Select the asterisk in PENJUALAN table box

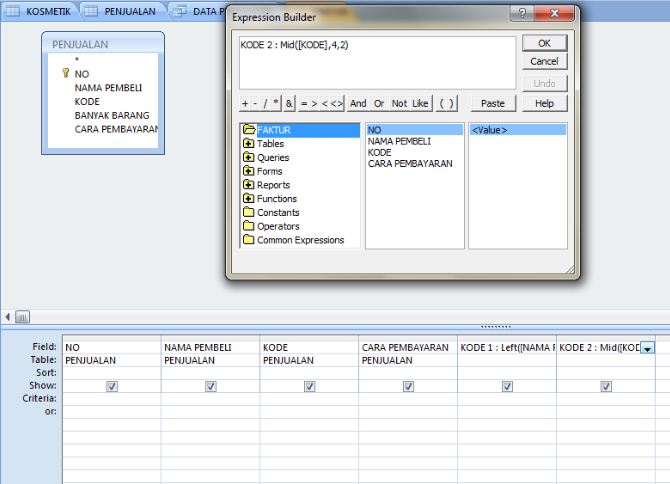(77, 60)
